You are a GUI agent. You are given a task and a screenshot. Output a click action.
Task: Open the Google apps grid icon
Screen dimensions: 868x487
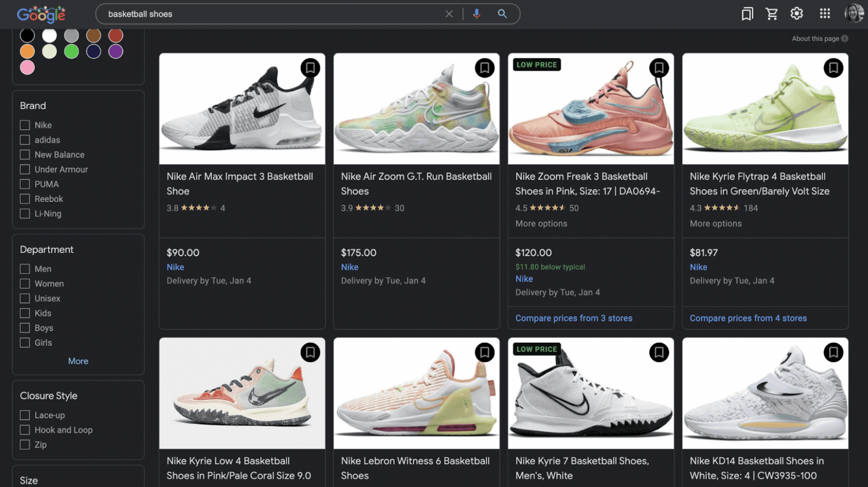tap(825, 14)
